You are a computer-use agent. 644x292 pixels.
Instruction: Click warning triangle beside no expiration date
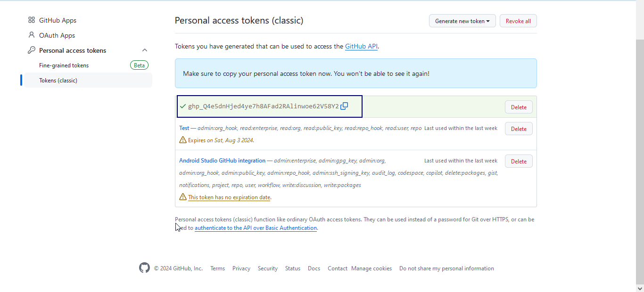[x=183, y=197]
